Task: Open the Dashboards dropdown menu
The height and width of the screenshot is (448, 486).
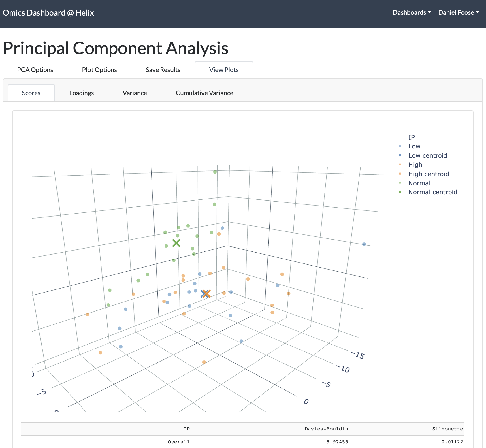Action: pos(412,12)
